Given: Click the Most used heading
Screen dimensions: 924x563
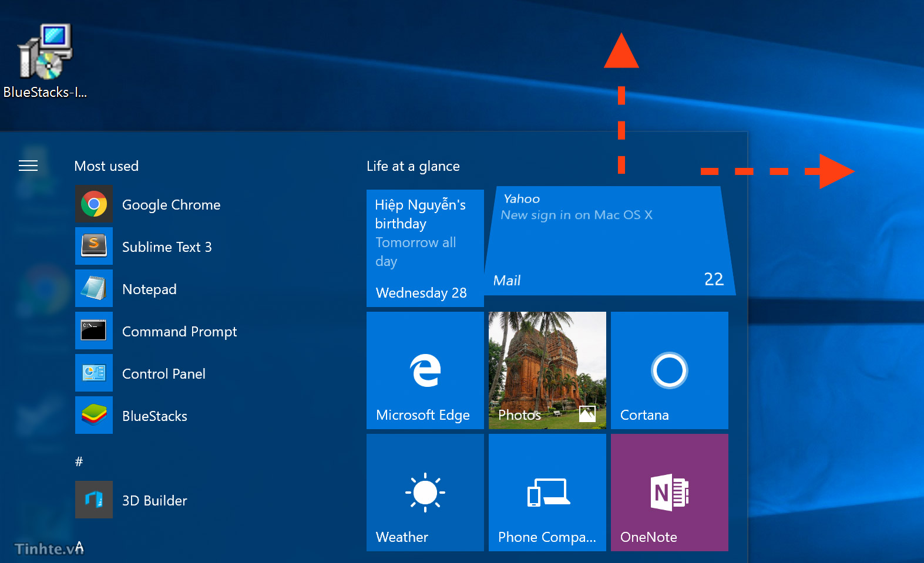Looking at the screenshot, I should click(106, 166).
